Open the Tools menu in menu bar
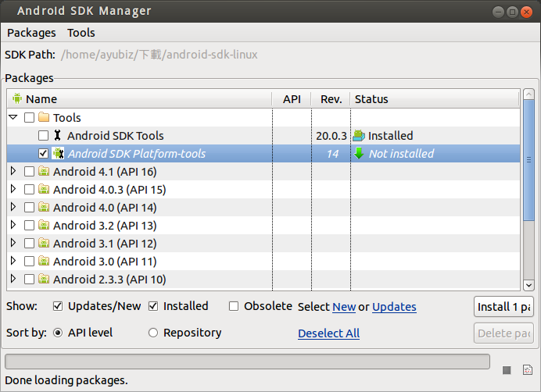 [x=81, y=33]
